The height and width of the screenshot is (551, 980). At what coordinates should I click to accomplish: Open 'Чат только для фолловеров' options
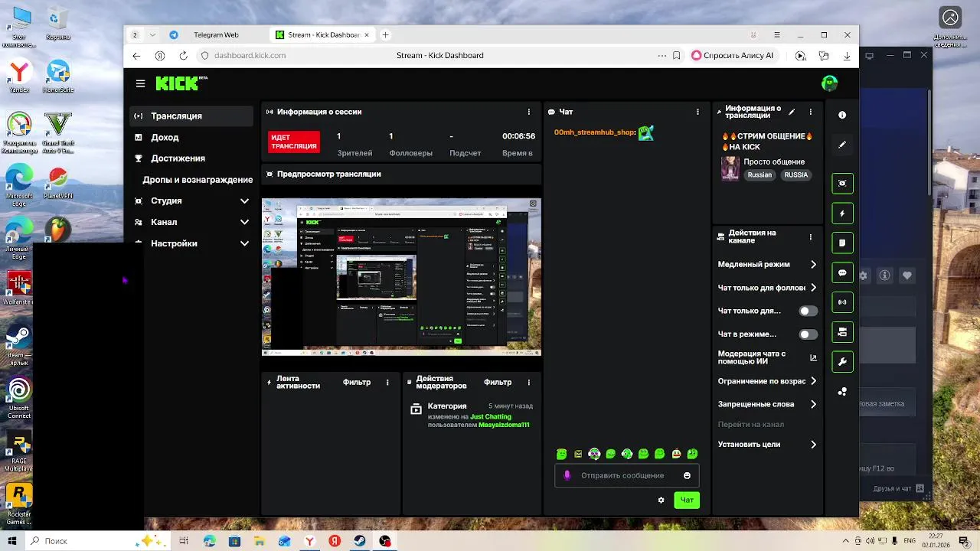[x=768, y=288]
